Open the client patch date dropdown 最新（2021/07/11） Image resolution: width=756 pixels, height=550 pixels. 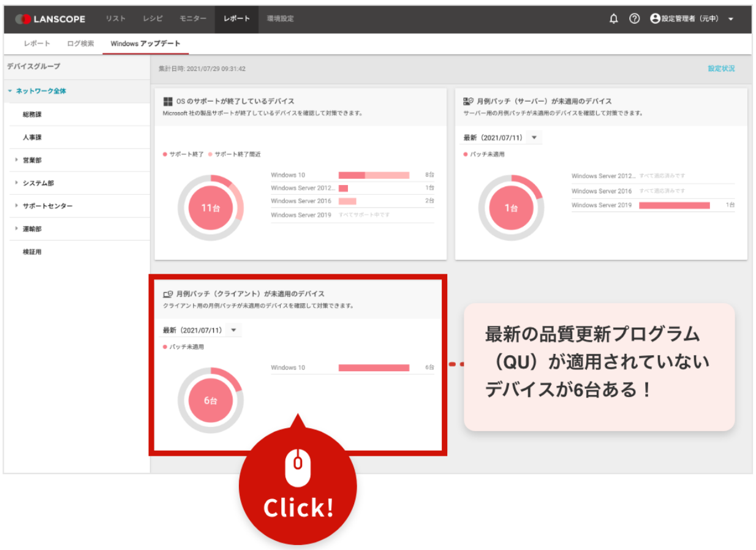[201, 330]
